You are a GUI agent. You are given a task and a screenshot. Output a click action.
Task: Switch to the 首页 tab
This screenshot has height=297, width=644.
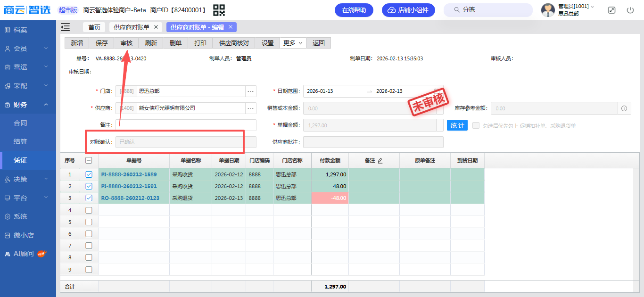(x=94, y=27)
